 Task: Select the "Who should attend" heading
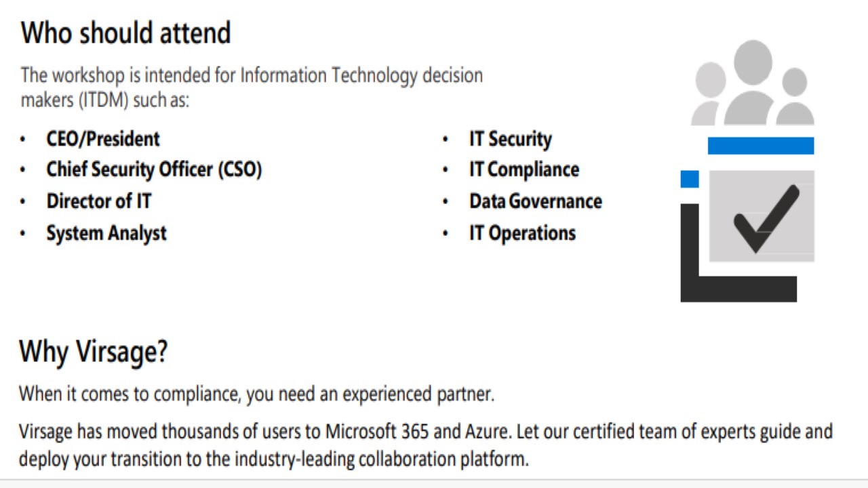click(126, 33)
